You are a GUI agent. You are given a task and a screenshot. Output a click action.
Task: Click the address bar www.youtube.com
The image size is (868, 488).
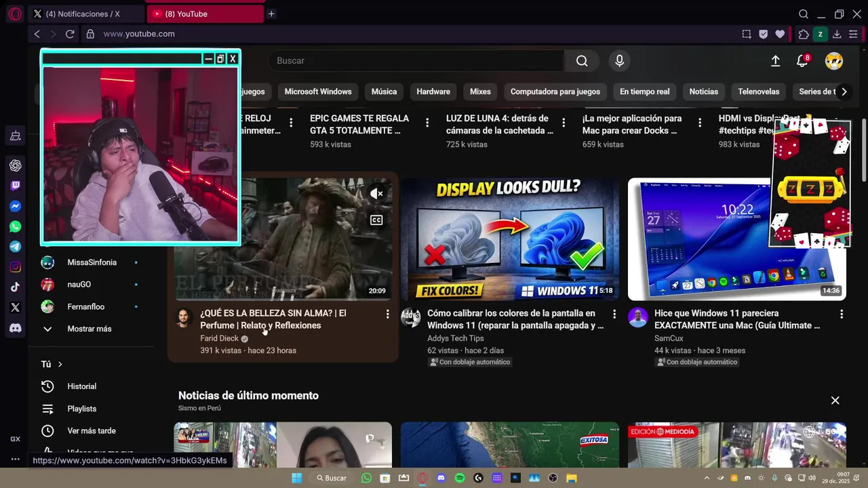pos(138,34)
